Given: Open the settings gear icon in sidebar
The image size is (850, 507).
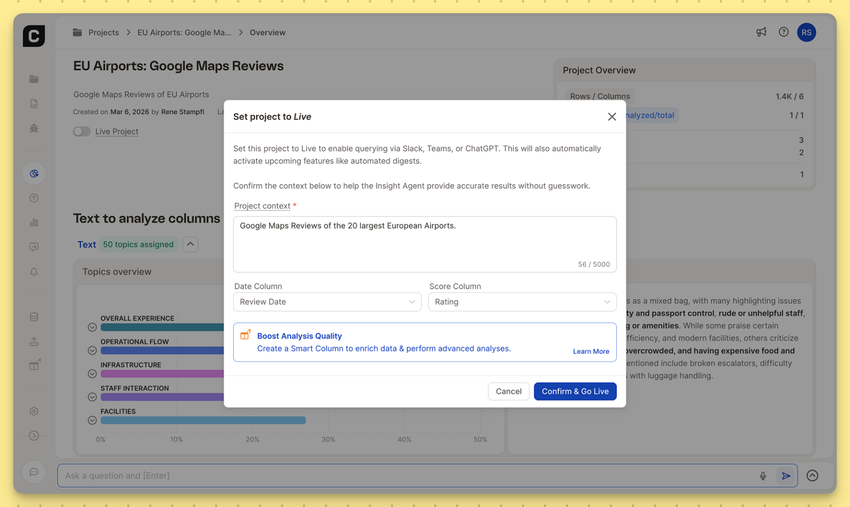Looking at the screenshot, I should click(34, 411).
